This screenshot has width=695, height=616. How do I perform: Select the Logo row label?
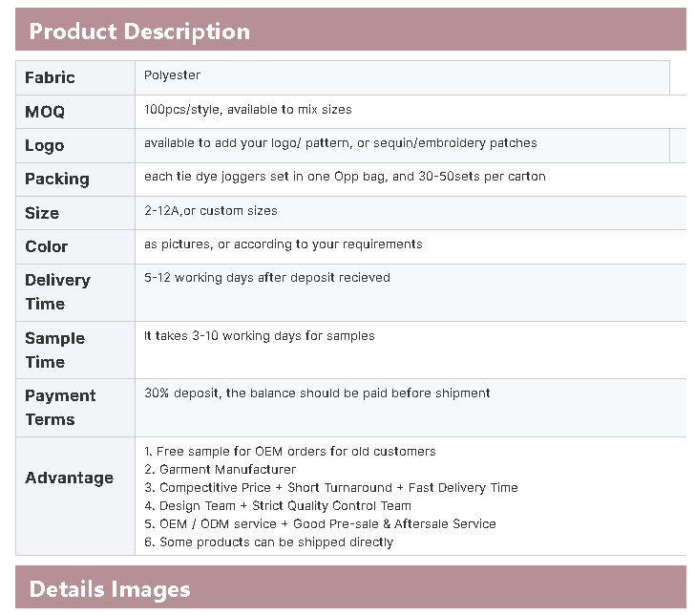(x=44, y=145)
